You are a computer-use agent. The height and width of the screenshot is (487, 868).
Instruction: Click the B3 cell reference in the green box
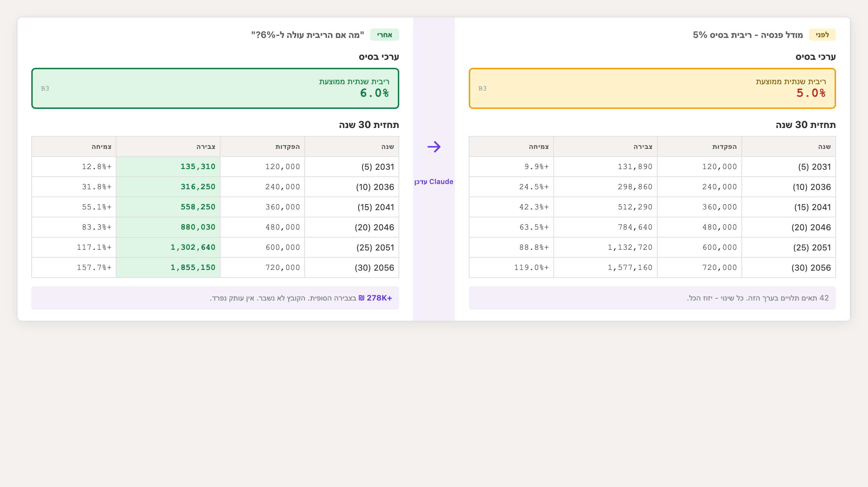click(x=45, y=88)
